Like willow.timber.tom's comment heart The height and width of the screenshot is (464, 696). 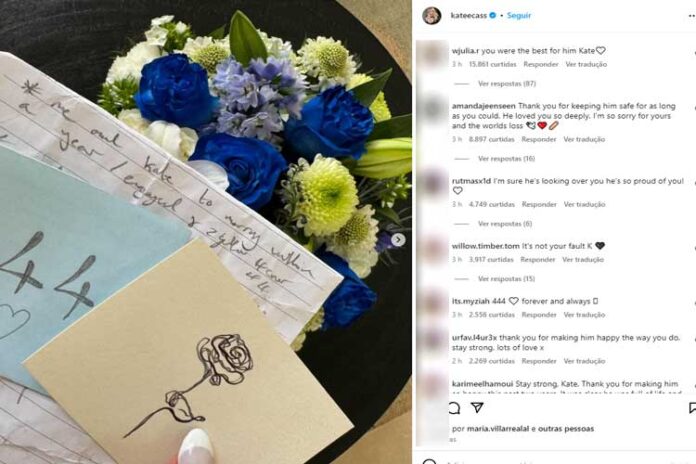(693, 248)
